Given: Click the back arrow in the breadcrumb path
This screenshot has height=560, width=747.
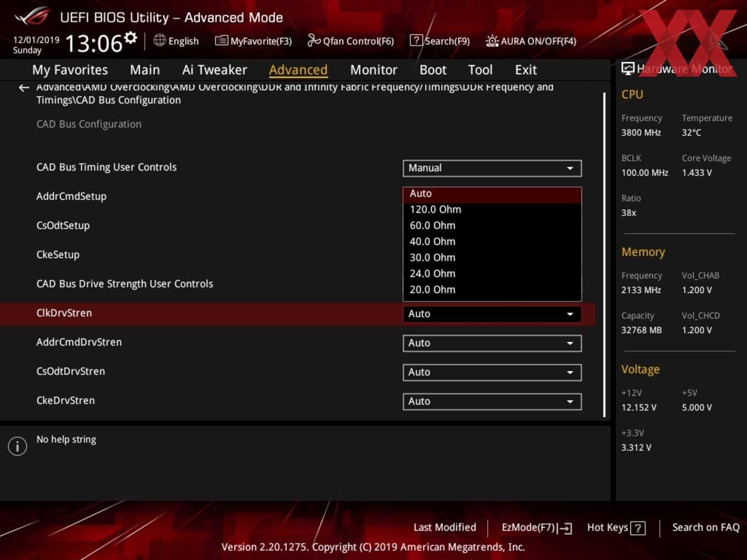Looking at the screenshot, I should click(24, 88).
